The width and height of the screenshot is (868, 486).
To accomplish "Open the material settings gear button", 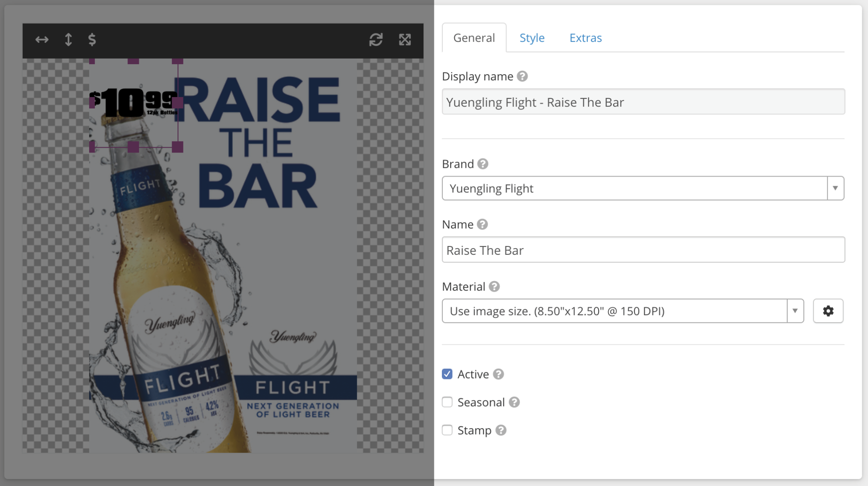I will coord(828,311).
